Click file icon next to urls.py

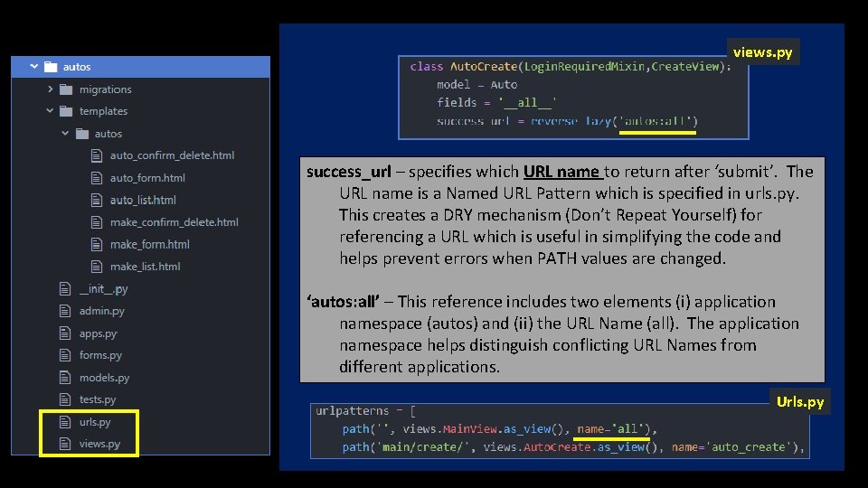point(65,422)
